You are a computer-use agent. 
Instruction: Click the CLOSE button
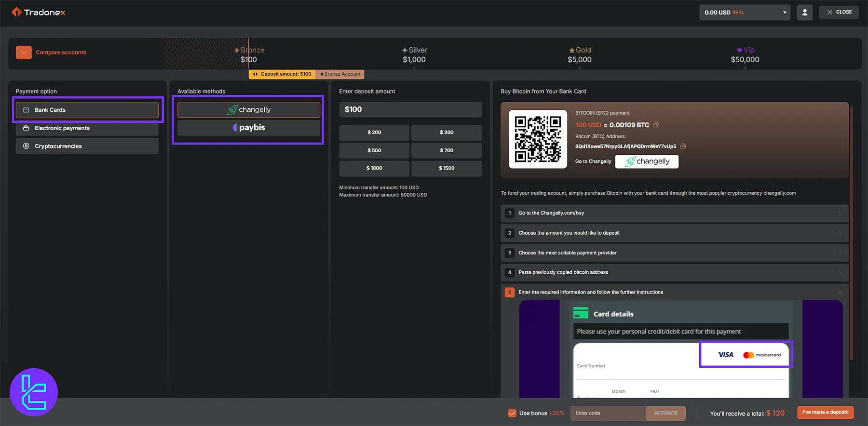pos(839,12)
